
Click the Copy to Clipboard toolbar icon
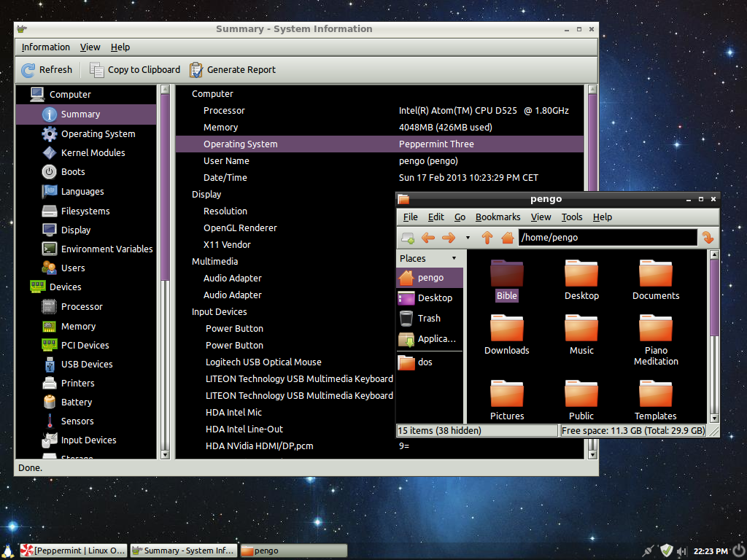(97, 70)
